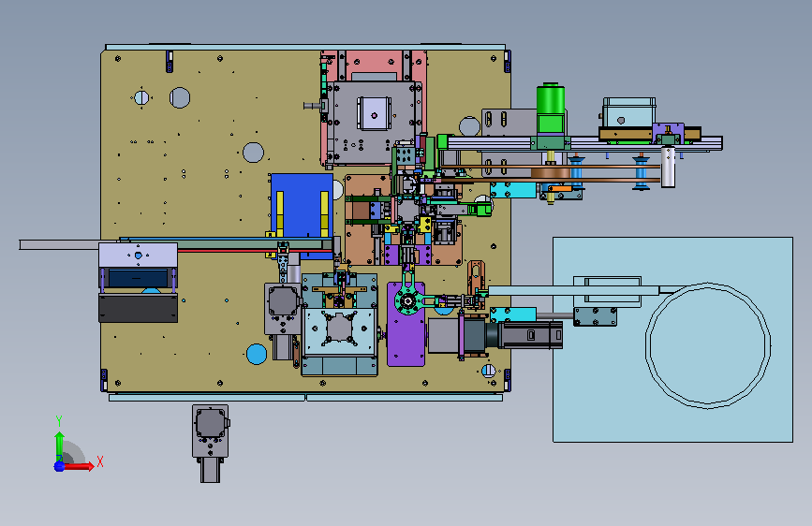
Task: Click the black box at left edge of base
Action: point(139,308)
